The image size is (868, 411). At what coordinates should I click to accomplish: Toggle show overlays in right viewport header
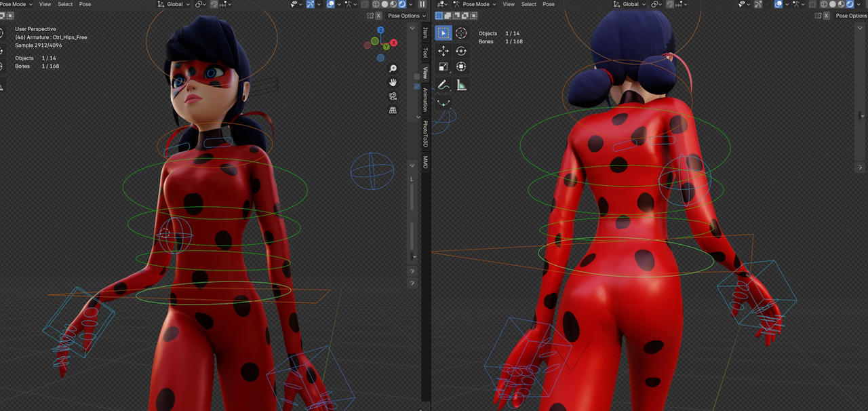coord(778,4)
